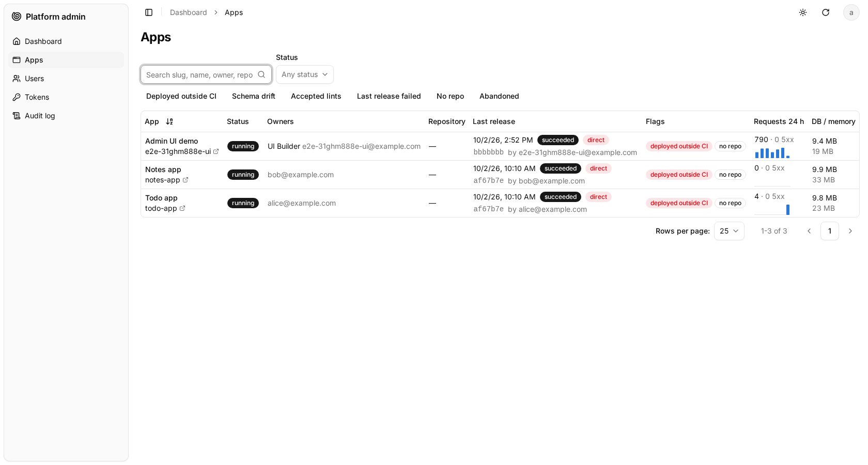Toggle Accepted lints filter

coord(316,96)
